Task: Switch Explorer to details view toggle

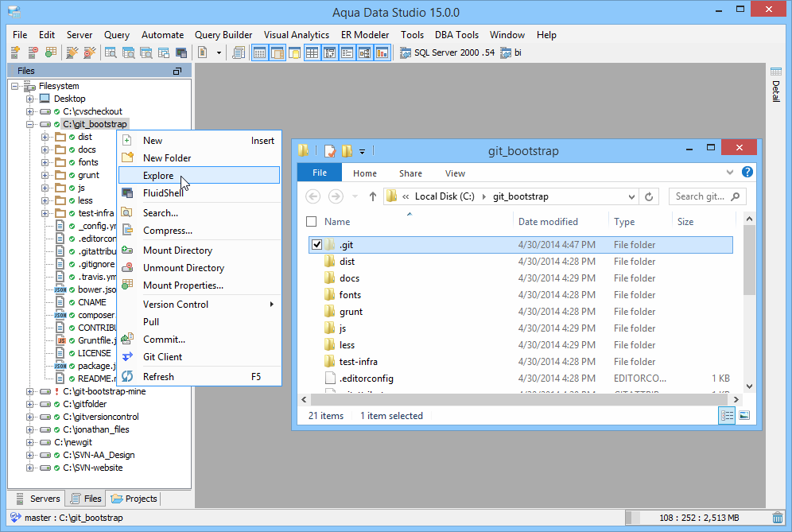Action: click(727, 415)
